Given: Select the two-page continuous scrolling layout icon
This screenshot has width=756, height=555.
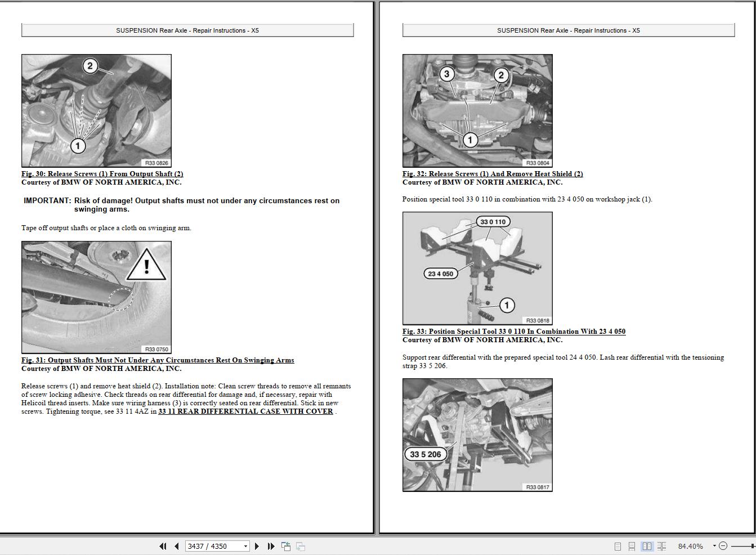Looking at the screenshot, I should click(662, 546).
